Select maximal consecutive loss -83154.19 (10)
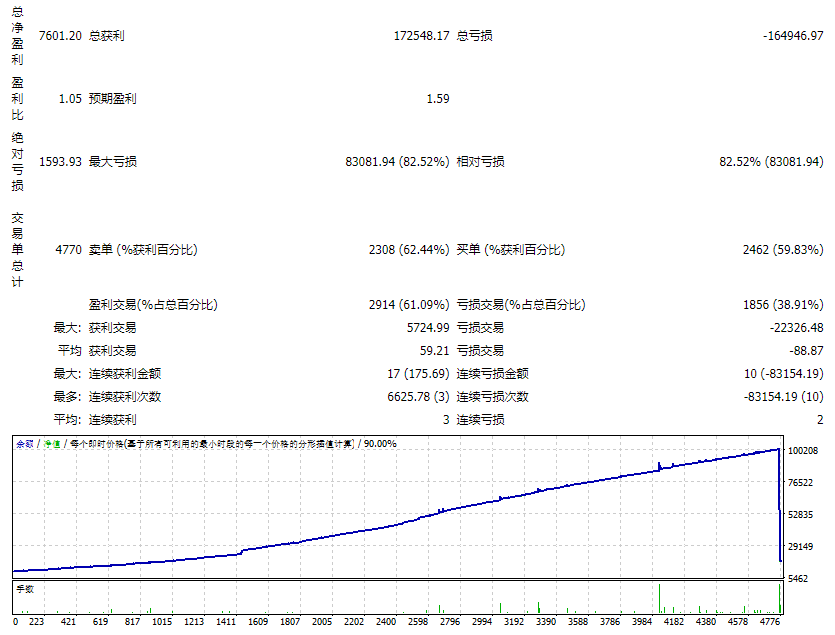Viewport: 835px width, 635px height. 784,397
